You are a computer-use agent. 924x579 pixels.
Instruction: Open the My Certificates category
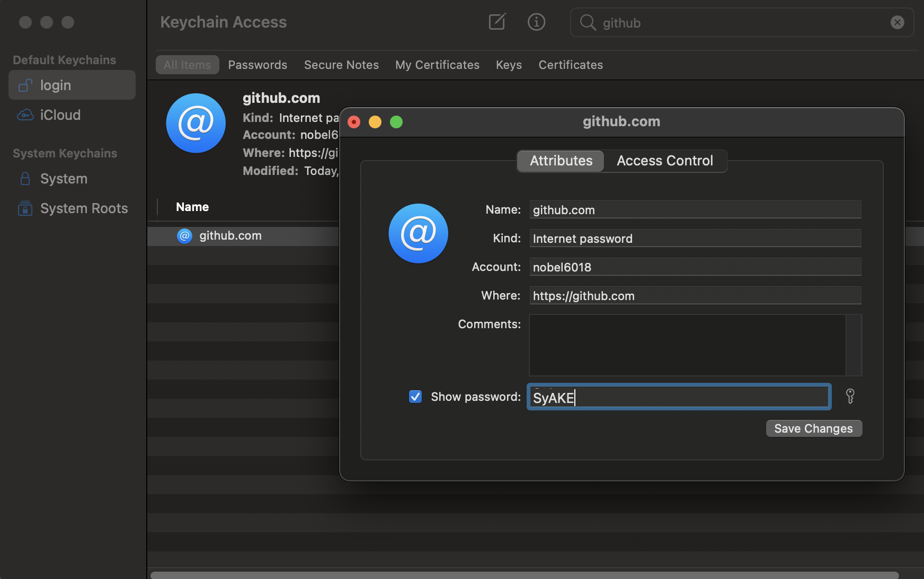tap(437, 65)
